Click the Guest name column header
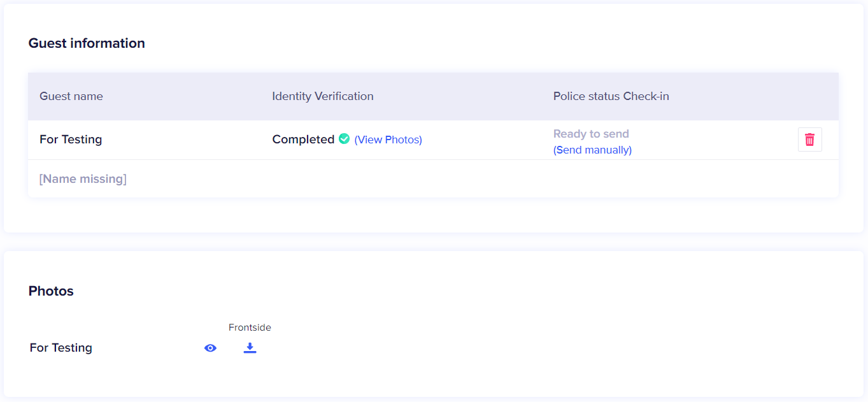The image size is (868, 402). (x=71, y=96)
